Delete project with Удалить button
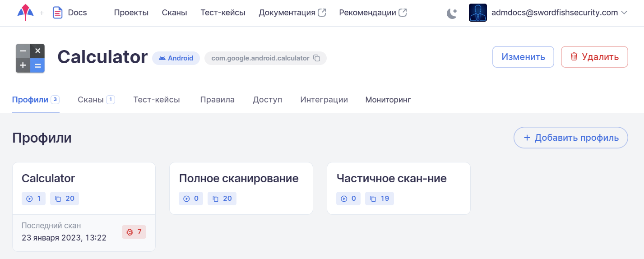 (x=594, y=57)
